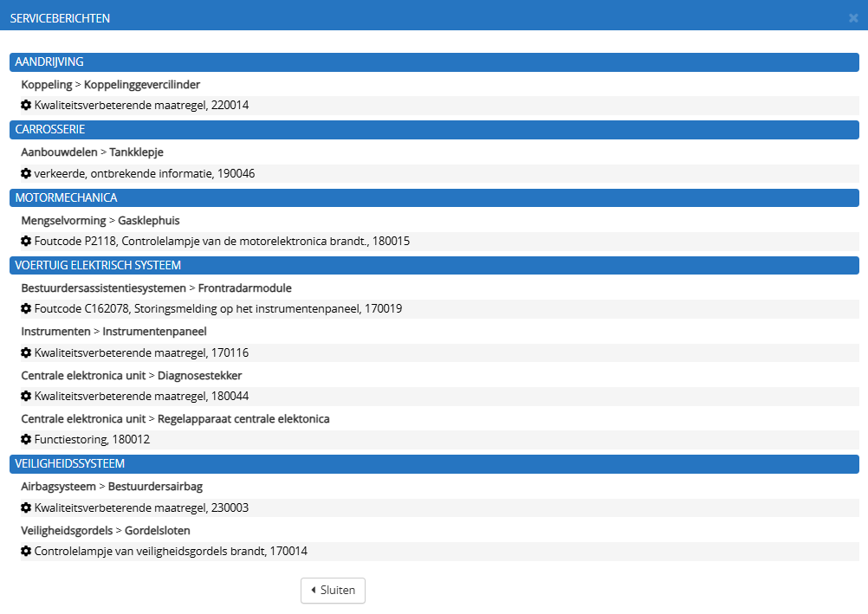This screenshot has width=868, height=614.
Task: Click the gear icon beside Foutcode C162078
Action: [25, 308]
